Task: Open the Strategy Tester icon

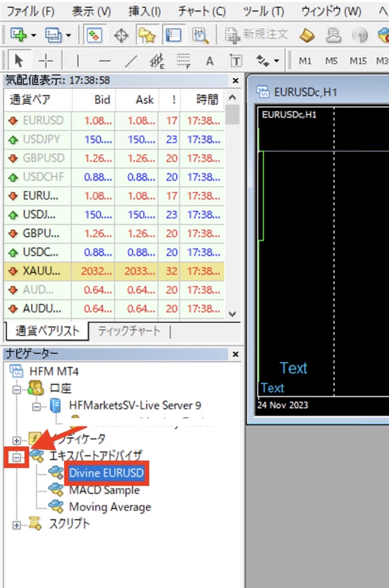Action: [x=200, y=36]
